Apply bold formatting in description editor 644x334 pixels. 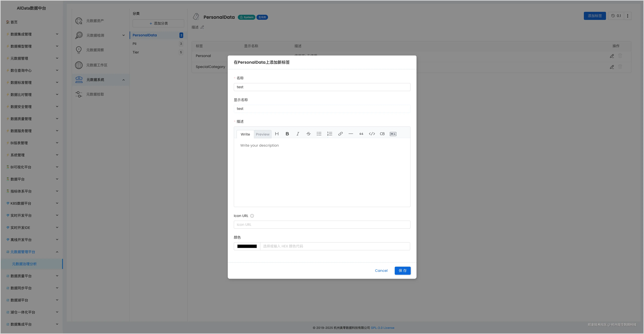(x=287, y=134)
